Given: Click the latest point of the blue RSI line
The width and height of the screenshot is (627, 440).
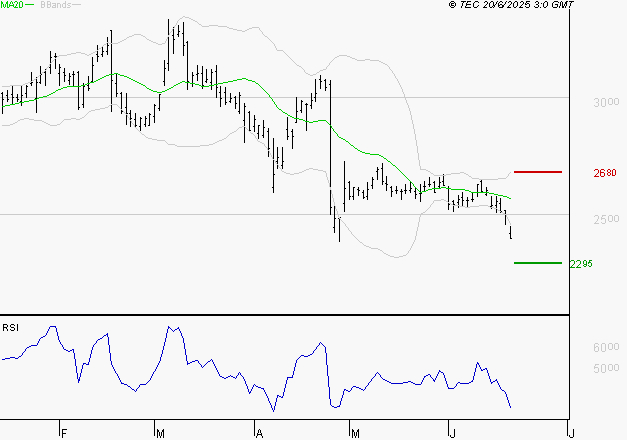Looking at the screenshot, I should 511,407.
